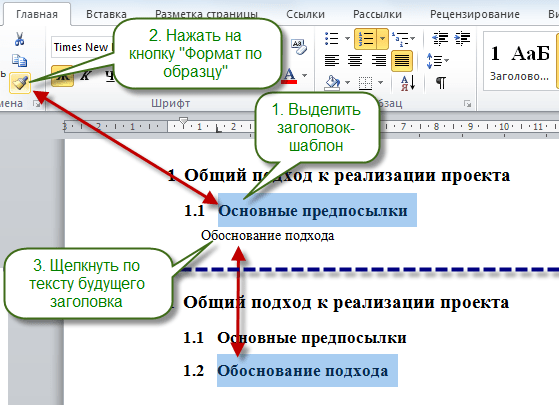Click the bullet list icon
Image resolution: width=559 pixels, height=406 pixels.
point(332,38)
